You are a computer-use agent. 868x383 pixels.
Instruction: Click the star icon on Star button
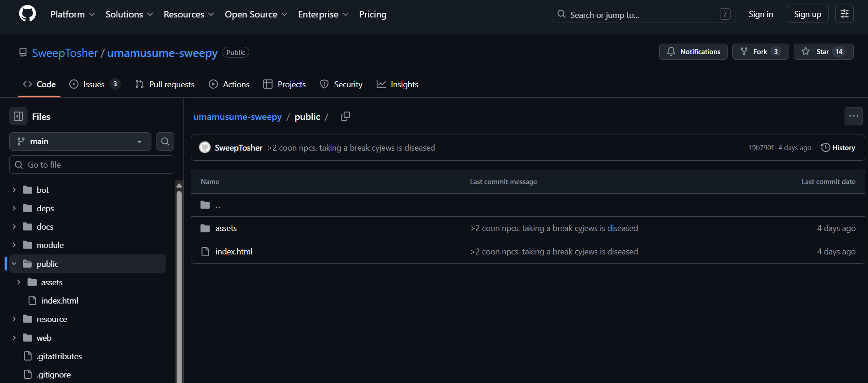(x=806, y=51)
